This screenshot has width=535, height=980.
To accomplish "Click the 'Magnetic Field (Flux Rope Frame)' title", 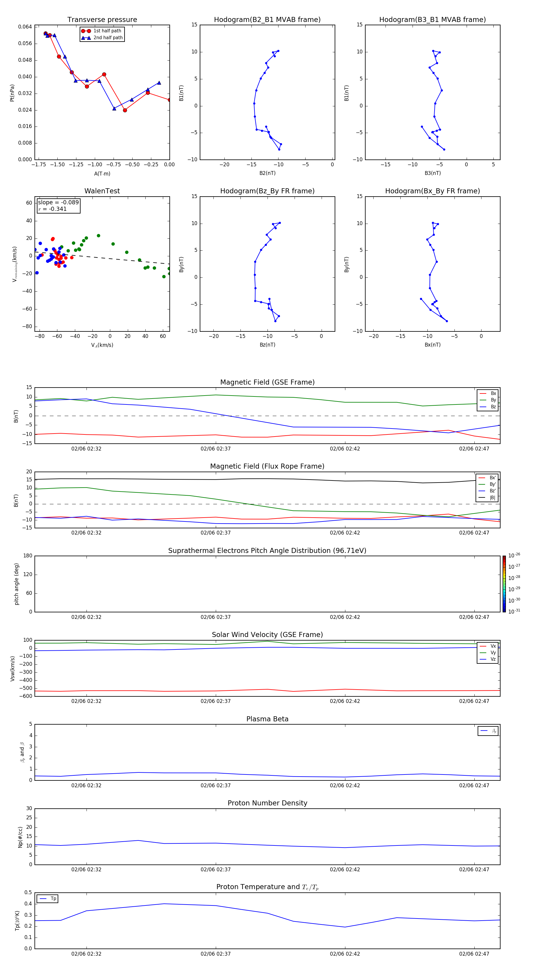I will click(x=267, y=467).
